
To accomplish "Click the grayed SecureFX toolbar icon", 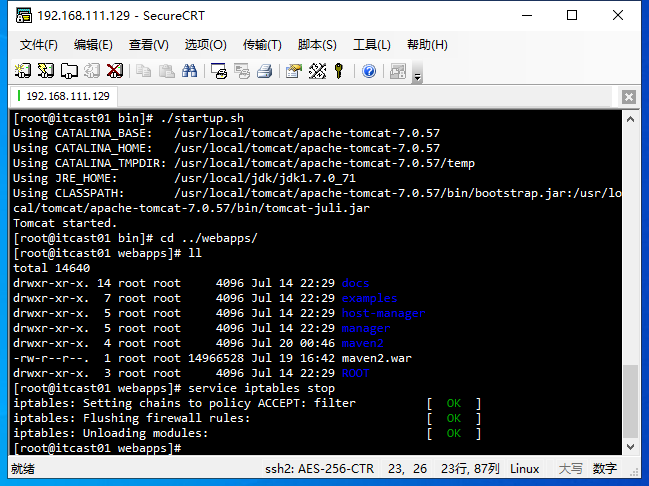I will (398, 71).
